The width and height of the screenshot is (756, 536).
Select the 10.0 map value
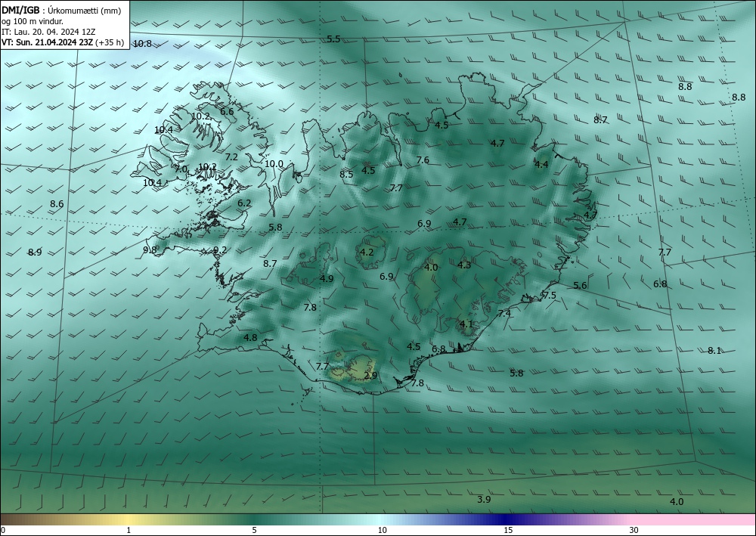(274, 164)
